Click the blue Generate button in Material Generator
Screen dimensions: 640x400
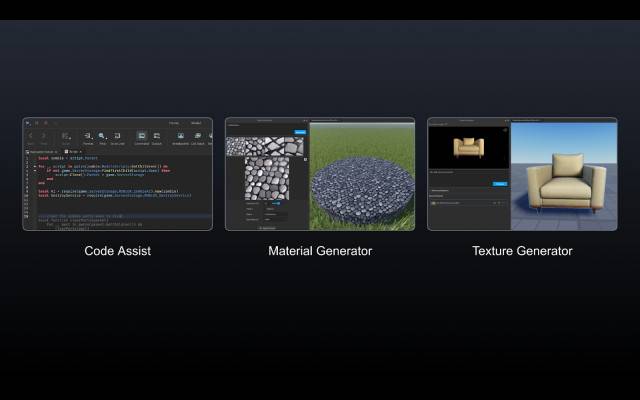click(x=299, y=130)
